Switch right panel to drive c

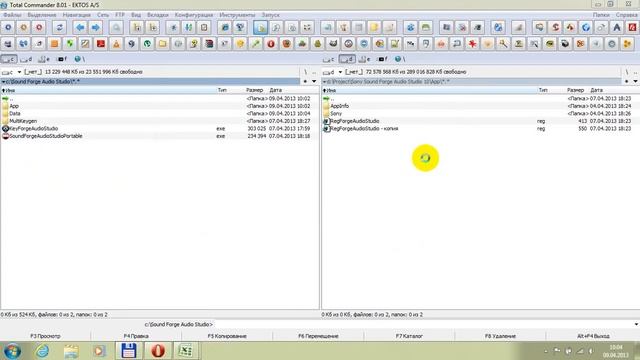(x=329, y=59)
